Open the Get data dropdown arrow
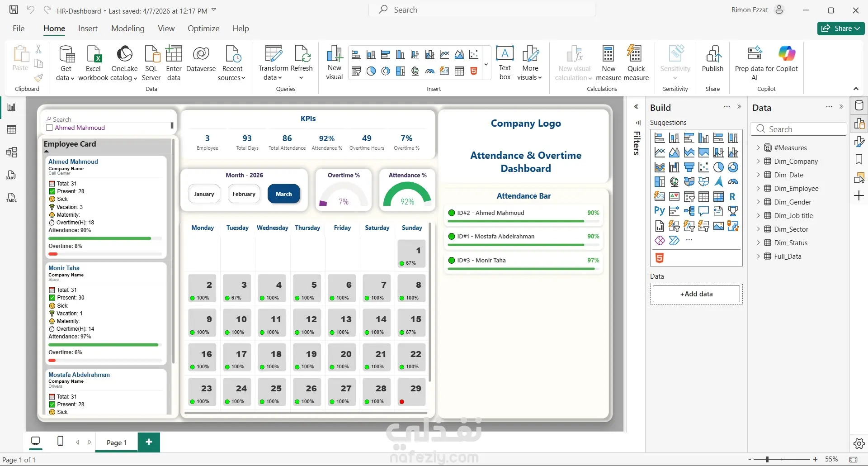The image size is (868, 466). (x=72, y=78)
